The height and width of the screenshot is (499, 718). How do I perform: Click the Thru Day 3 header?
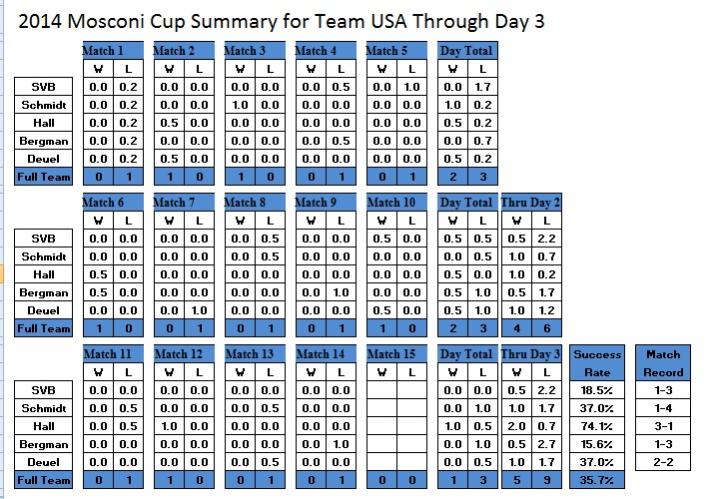pos(530,354)
